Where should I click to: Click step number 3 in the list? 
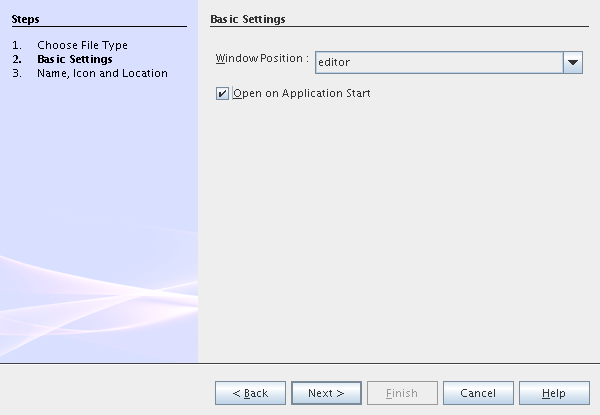17,73
